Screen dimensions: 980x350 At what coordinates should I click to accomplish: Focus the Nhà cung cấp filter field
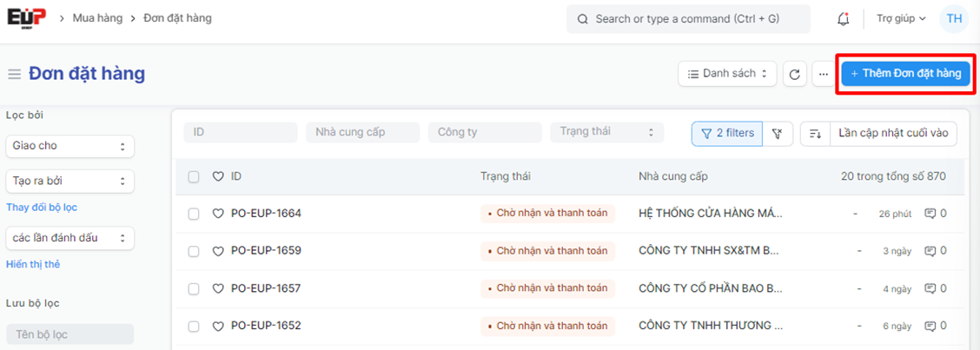coord(361,132)
